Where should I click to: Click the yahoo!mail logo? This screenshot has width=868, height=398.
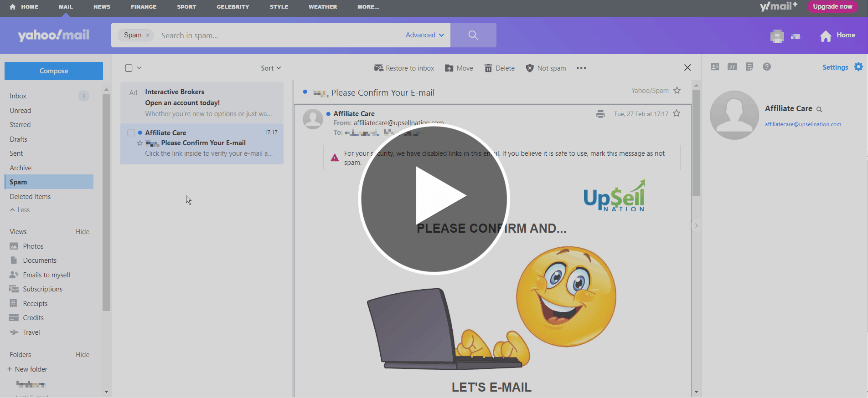pyautogui.click(x=54, y=35)
